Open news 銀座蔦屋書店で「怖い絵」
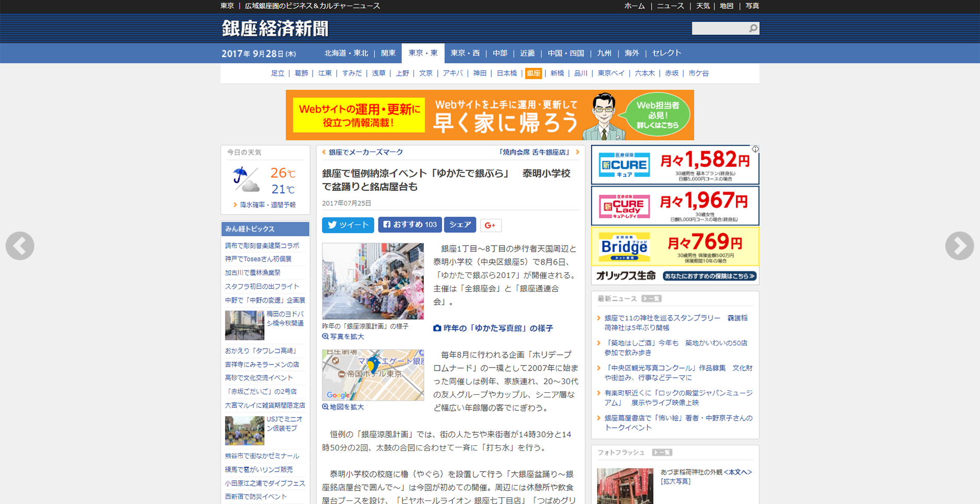Viewport: 980px width, 504px height. [678, 423]
